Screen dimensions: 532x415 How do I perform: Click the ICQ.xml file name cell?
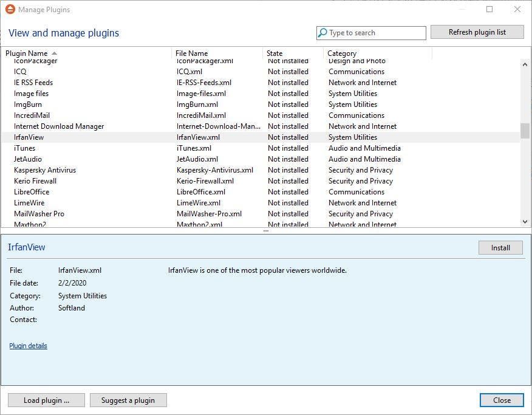click(x=189, y=72)
